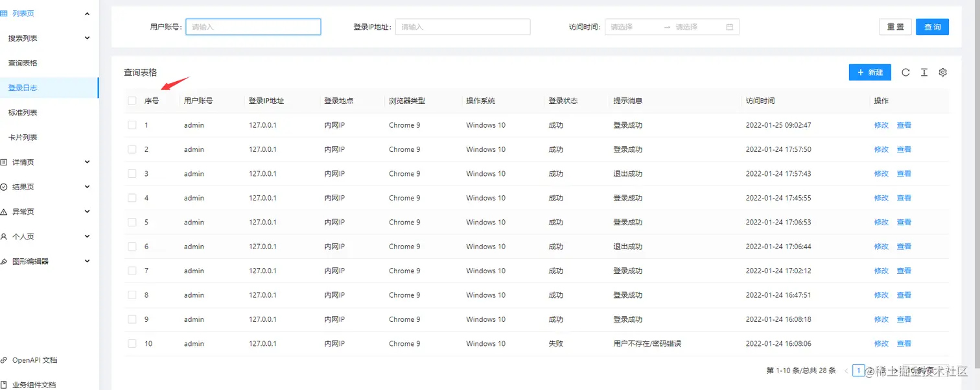Click the blue 查询 button
980x390 pixels.
pos(933,27)
